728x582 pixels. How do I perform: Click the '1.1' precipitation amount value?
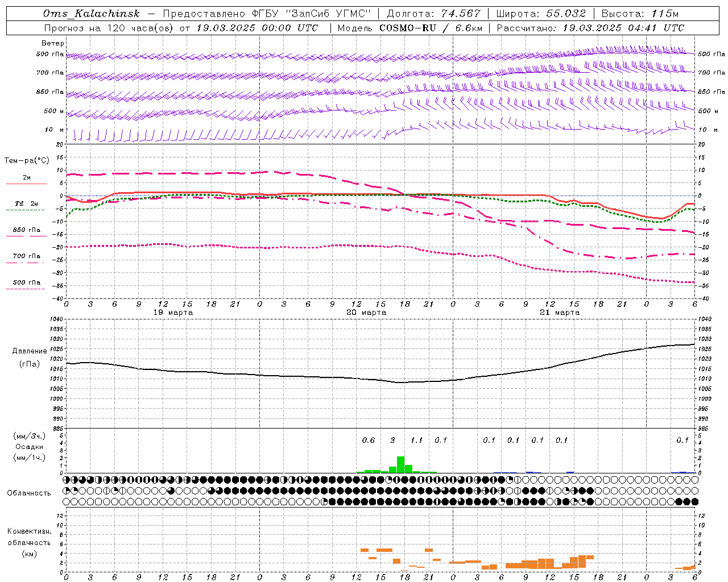[417, 440]
